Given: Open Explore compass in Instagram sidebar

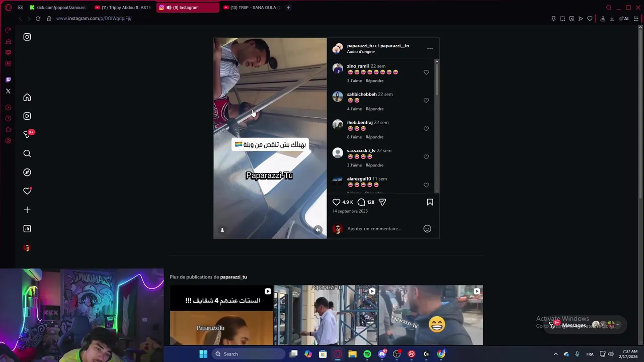Looking at the screenshot, I should (27, 172).
